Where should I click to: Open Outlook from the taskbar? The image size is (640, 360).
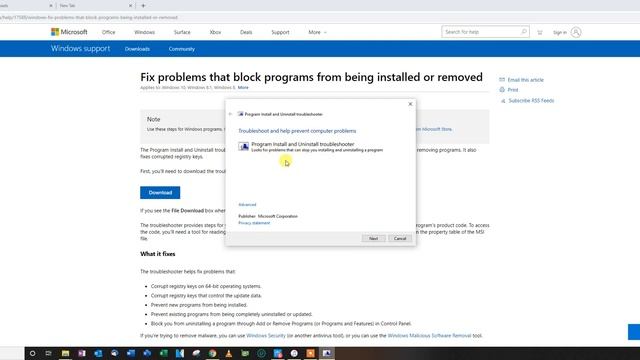click(x=98, y=353)
